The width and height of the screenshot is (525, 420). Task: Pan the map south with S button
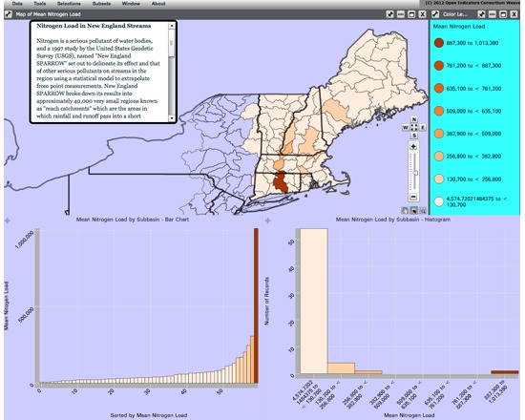pyautogui.click(x=414, y=136)
